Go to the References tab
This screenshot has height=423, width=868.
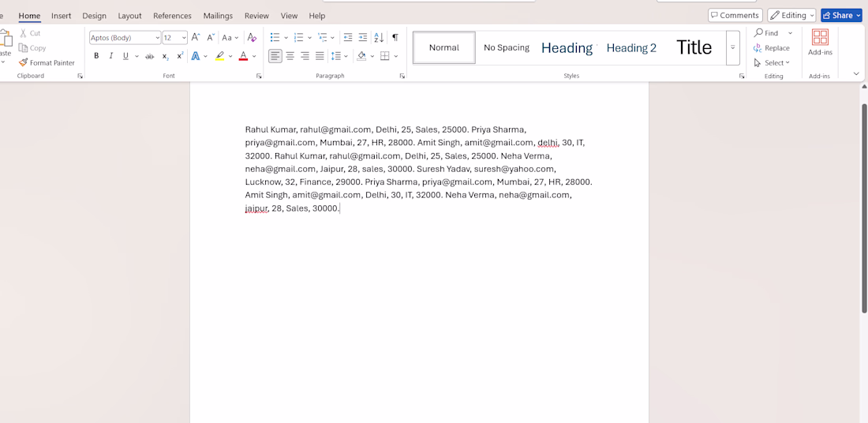click(x=172, y=16)
